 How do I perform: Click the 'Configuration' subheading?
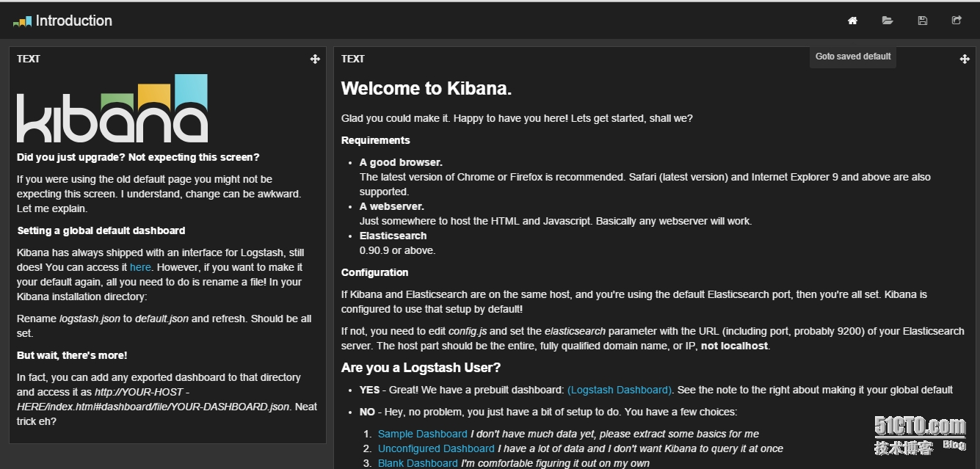click(x=374, y=272)
